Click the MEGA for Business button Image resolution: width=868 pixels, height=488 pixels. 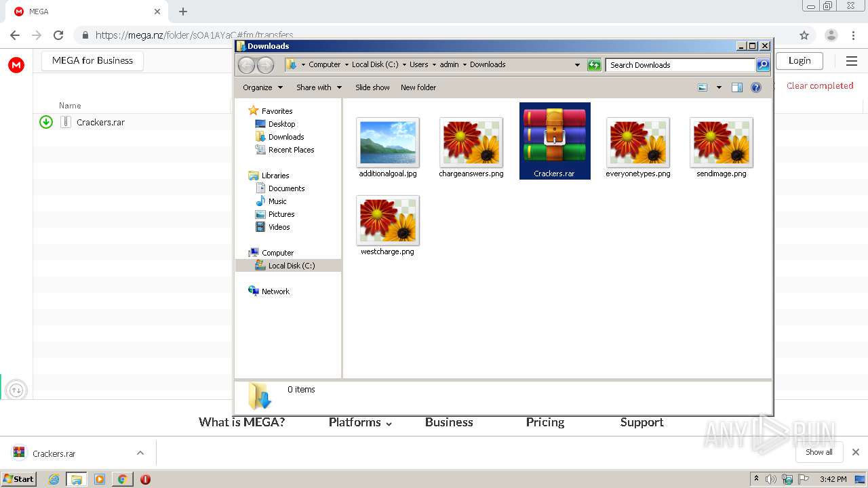tap(92, 60)
